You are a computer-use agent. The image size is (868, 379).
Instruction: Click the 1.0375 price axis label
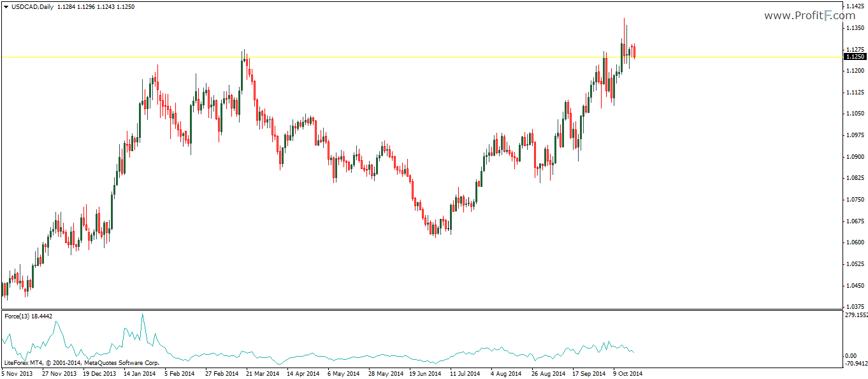click(855, 307)
